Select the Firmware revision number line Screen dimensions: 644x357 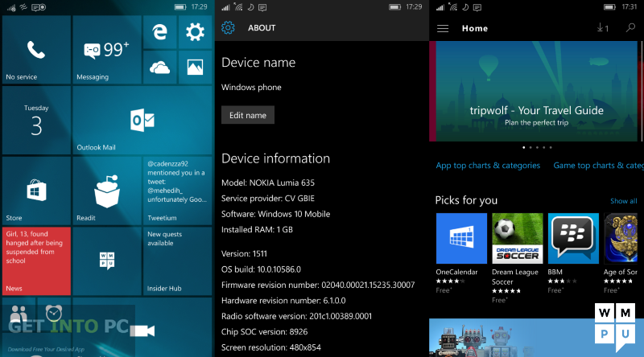click(318, 285)
